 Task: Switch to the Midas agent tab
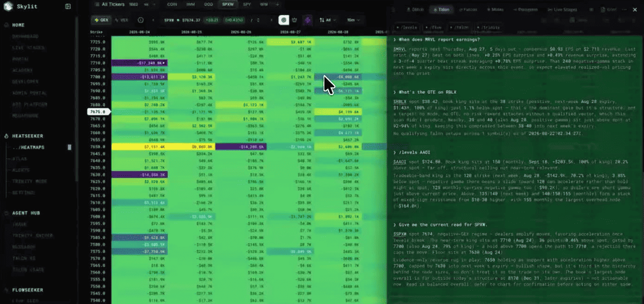coord(494,9)
